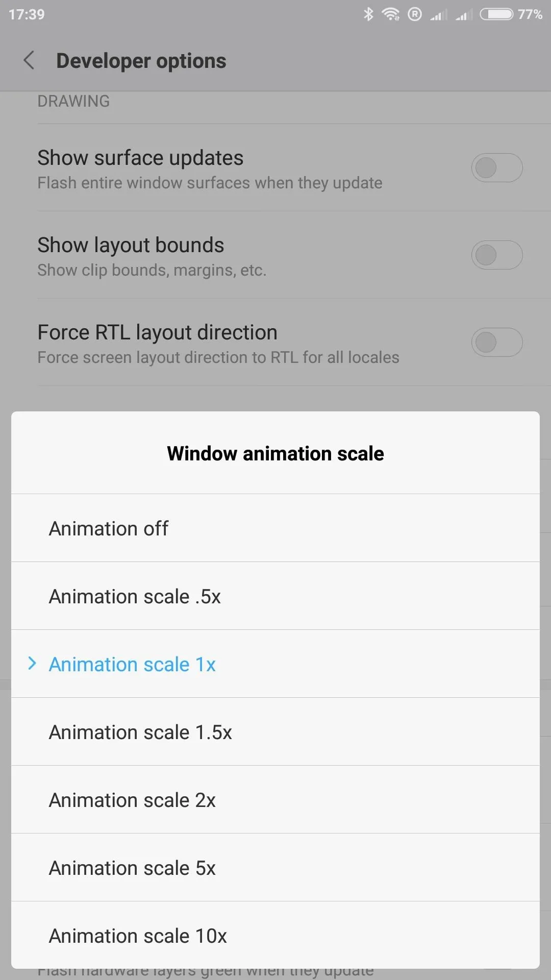Enable the Show layout bounds switch

click(x=497, y=255)
